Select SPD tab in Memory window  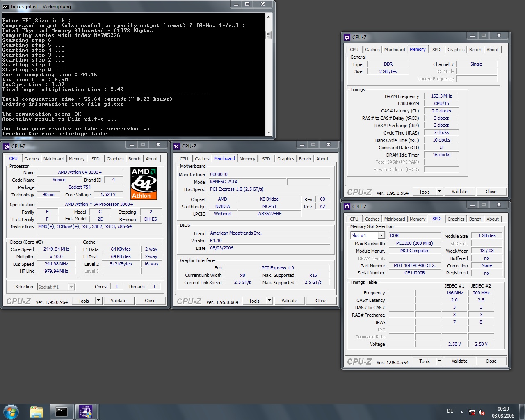436,50
